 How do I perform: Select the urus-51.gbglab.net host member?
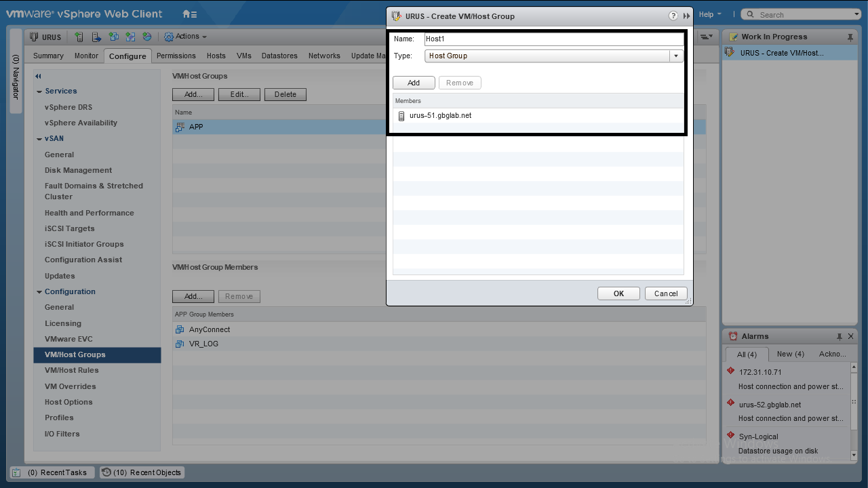pyautogui.click(x=440, y=116)
